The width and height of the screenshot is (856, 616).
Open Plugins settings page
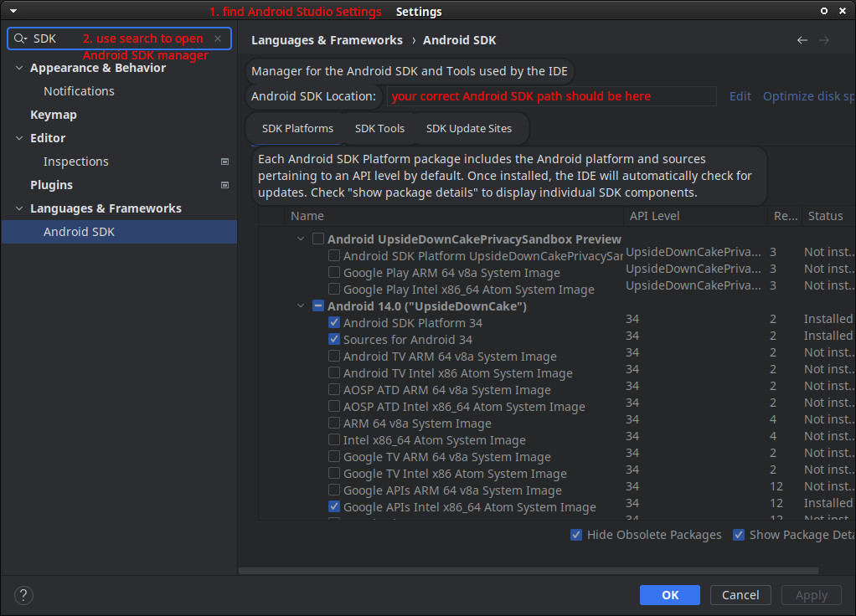click(51, 185)
